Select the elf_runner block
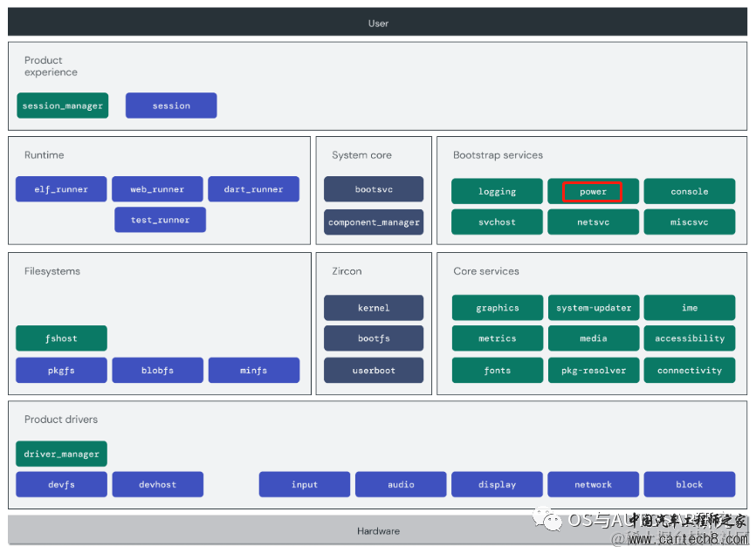 point(61,189)
